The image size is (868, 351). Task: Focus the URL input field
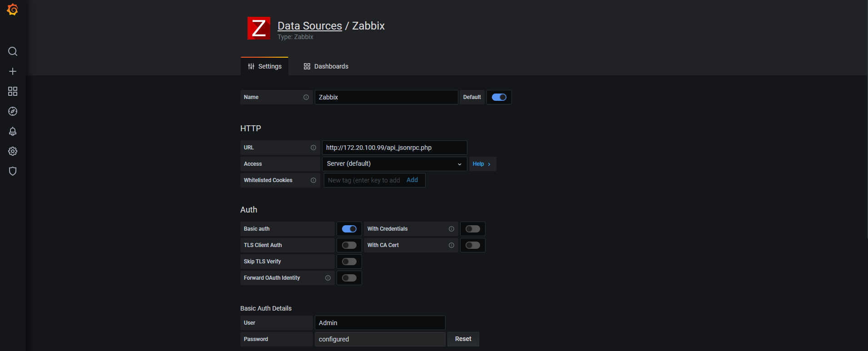[x=395, y=148]
